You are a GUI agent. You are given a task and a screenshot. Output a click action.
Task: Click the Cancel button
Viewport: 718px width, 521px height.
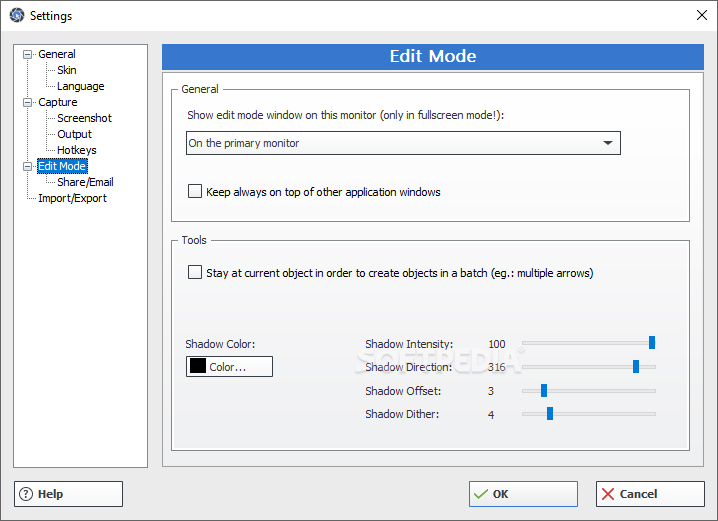coord(650,494)
